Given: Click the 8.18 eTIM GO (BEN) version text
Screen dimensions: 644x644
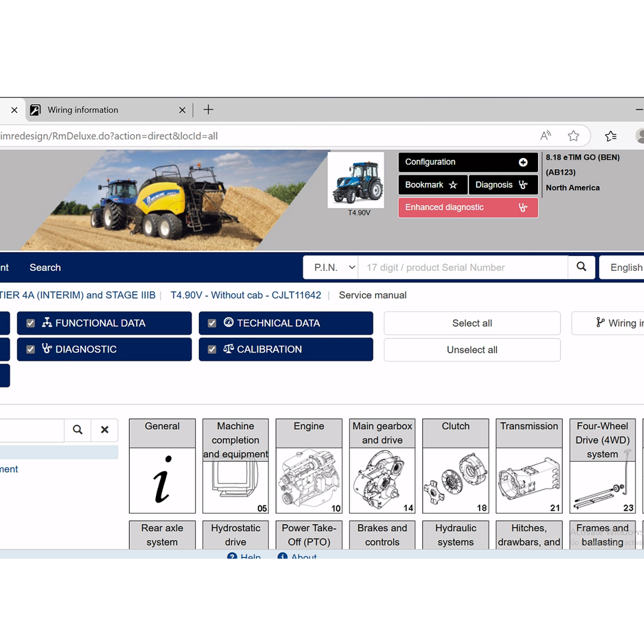Looking at the screenshot, I should point(582,157).
